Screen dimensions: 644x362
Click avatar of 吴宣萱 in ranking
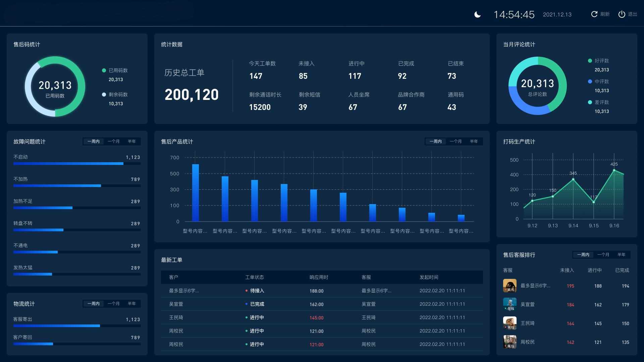(x=509, y=304)
